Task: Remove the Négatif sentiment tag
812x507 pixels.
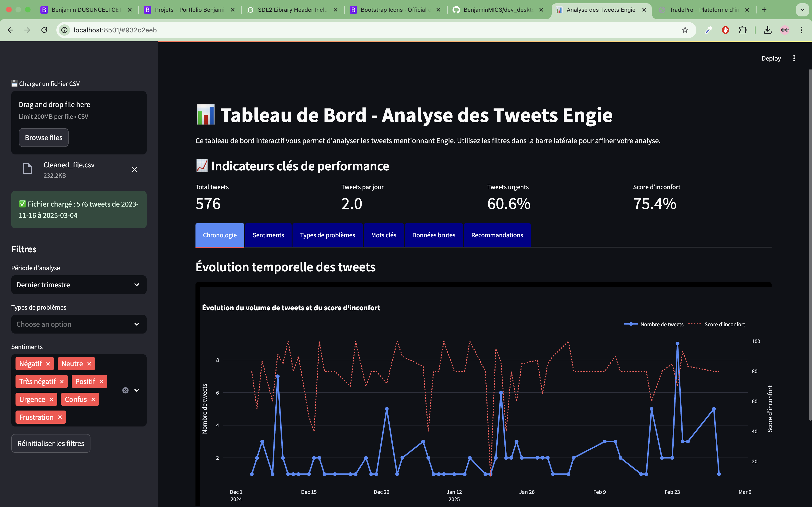Action: (48, 364)
